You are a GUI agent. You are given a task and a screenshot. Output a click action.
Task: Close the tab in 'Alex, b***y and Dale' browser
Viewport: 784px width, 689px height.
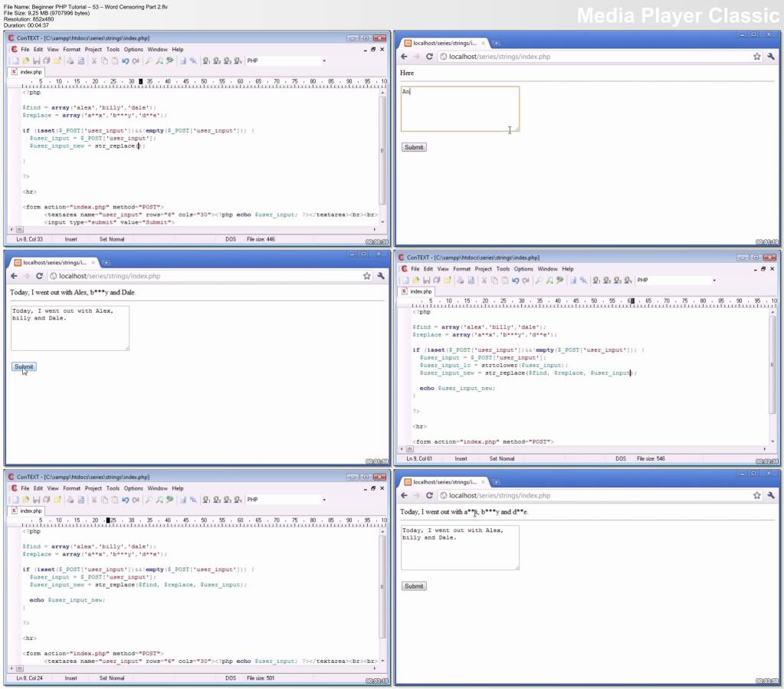coord(93,263)
